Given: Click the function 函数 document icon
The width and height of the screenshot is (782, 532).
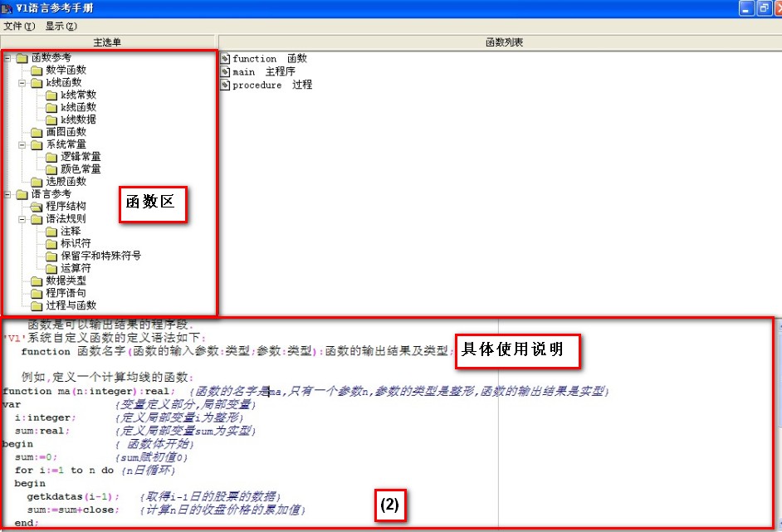Looking at the screenshot, I should tap(225, 59).
